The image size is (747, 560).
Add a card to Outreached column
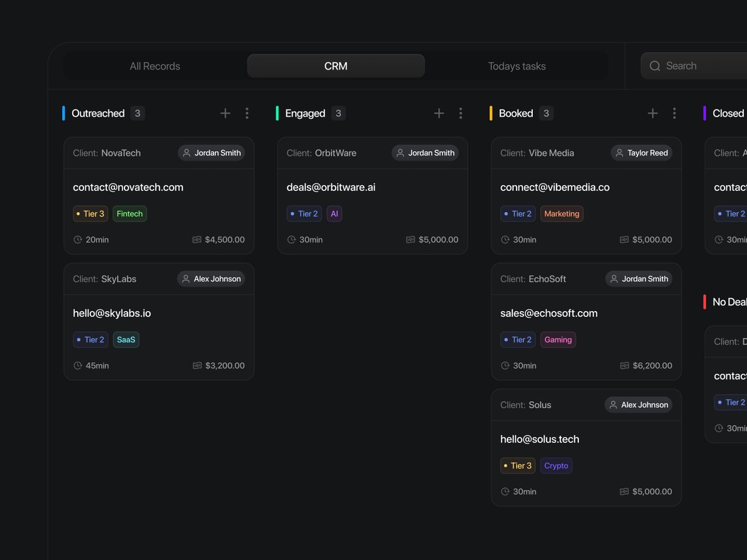(225, 113)
